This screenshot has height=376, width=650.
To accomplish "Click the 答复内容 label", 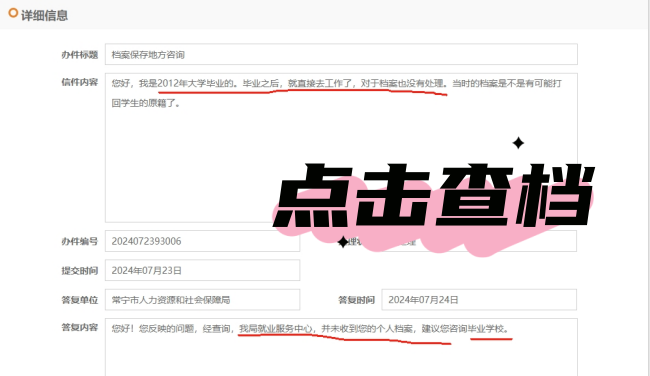I will pos(80,327).
